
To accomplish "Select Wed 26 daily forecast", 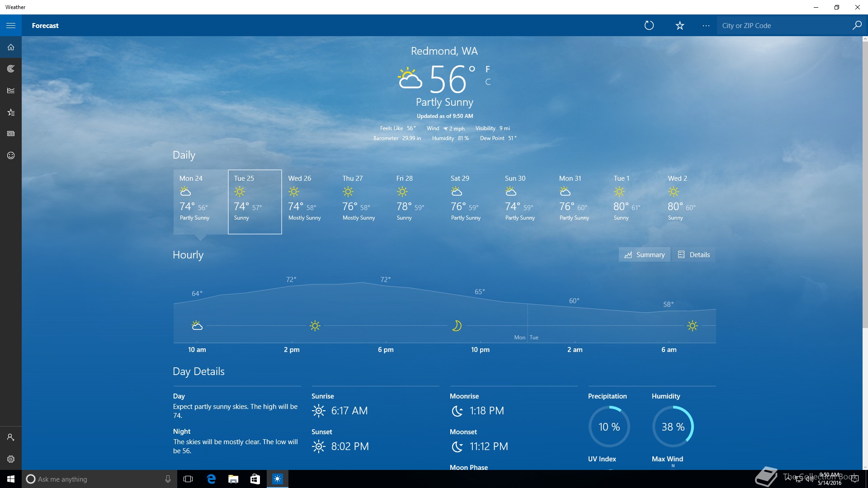I will point(309,202).
